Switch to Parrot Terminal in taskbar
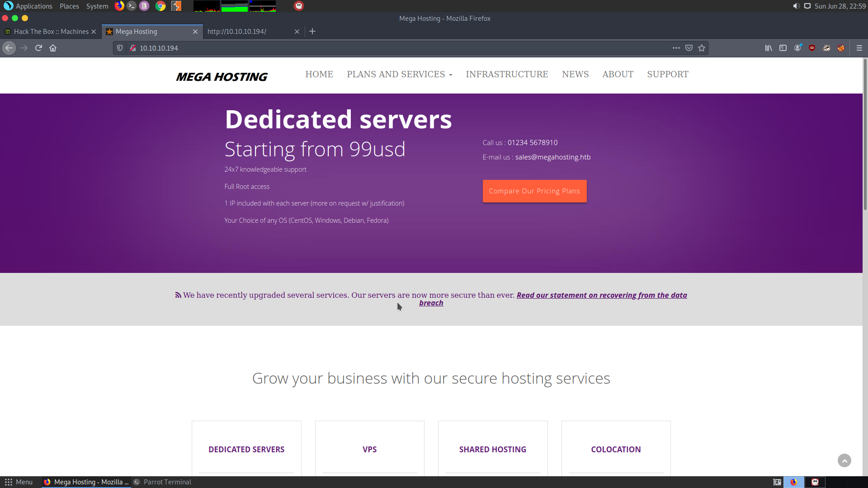 (163, 482)
